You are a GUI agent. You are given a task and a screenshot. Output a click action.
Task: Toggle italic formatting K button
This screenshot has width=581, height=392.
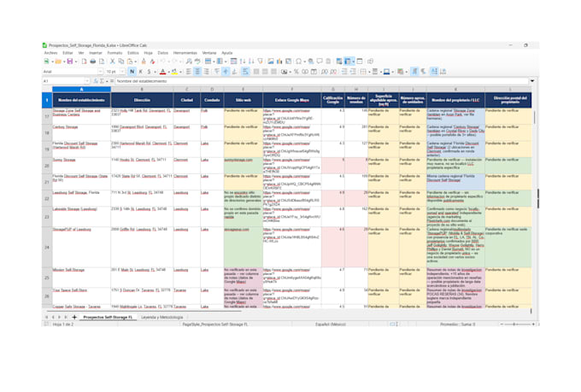tap(140, 72)
